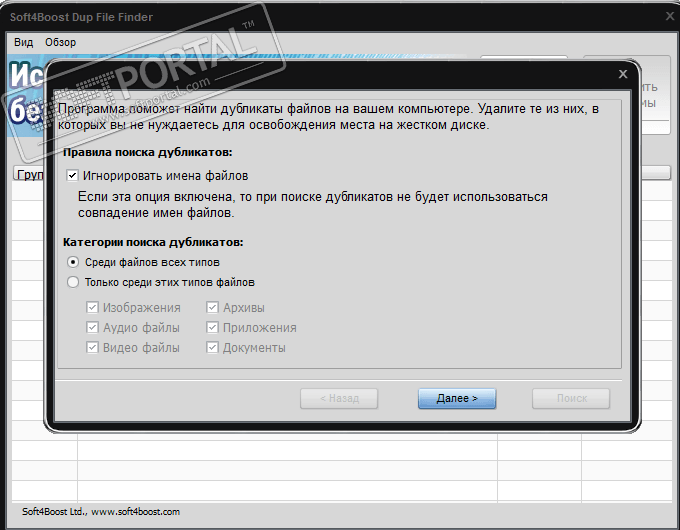680x530 pixels.
Task: Click the Далее > button
Action: click(x=457, y=398)
